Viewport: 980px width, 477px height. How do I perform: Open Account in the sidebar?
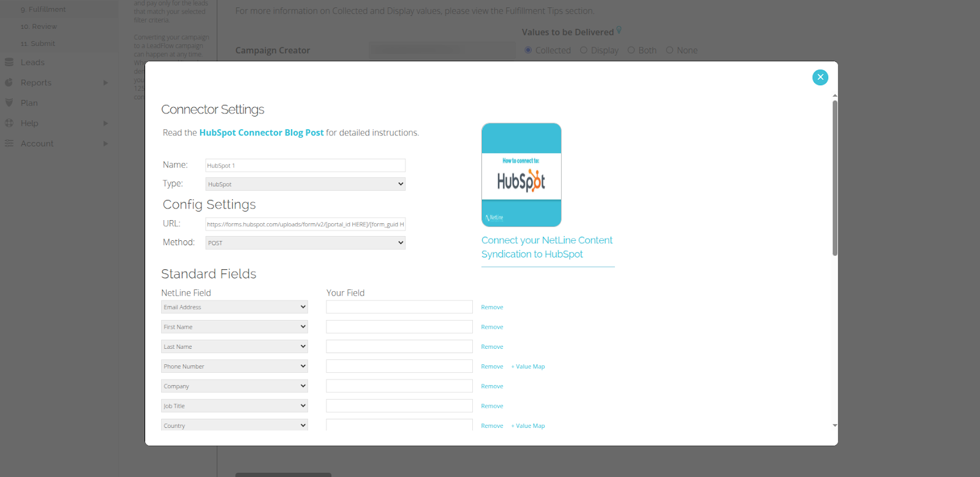pyautogui.click(x=37, y=143)
